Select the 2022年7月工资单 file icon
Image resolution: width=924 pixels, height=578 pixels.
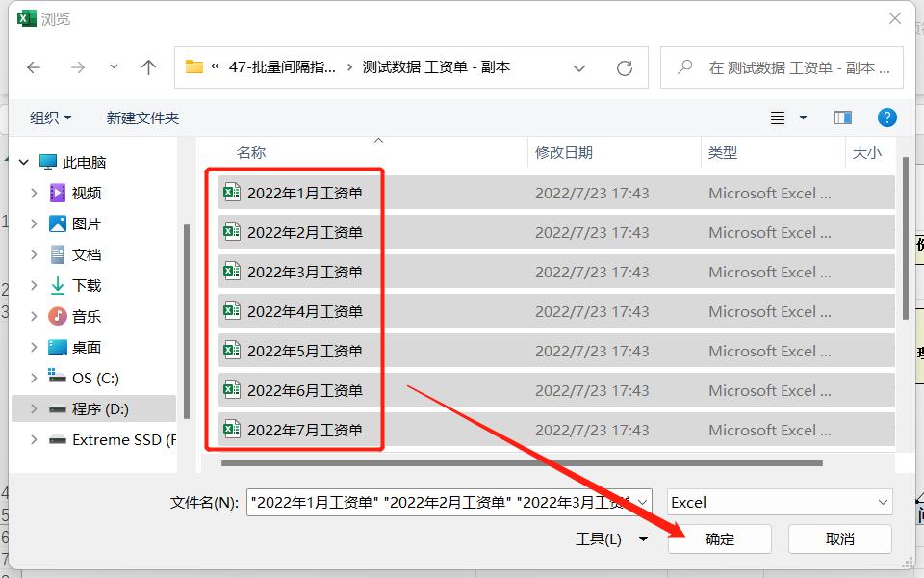point(230,430)
